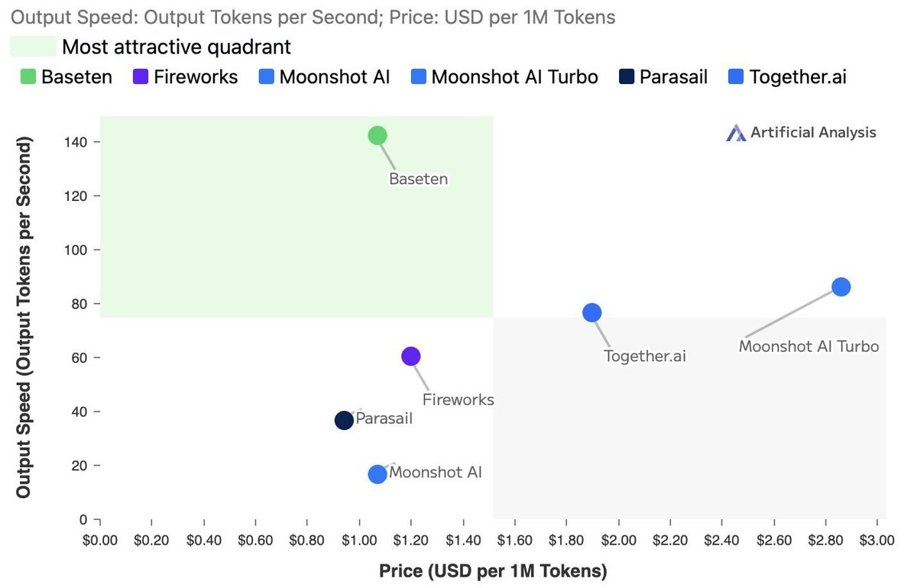Open the Artificial Analysis watermark text link
The height and width of the screenshot is (588, 917).
coord(813,133)
